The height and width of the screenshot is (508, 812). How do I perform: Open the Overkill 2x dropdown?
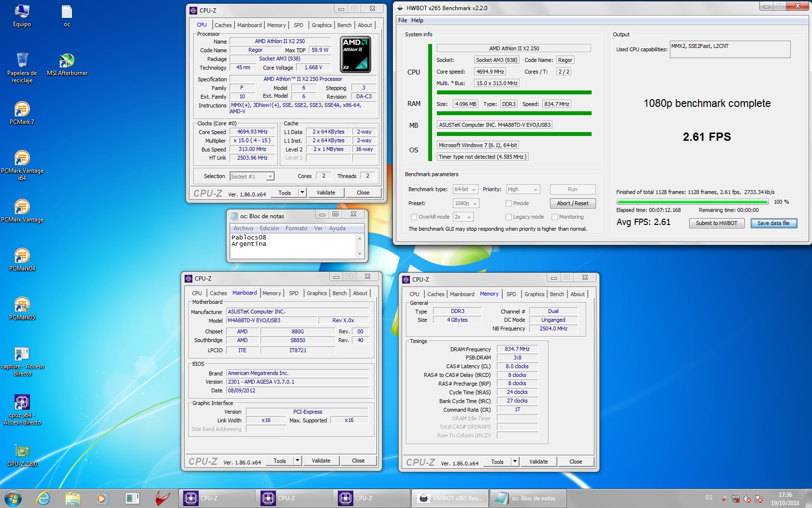click(463, 217)
